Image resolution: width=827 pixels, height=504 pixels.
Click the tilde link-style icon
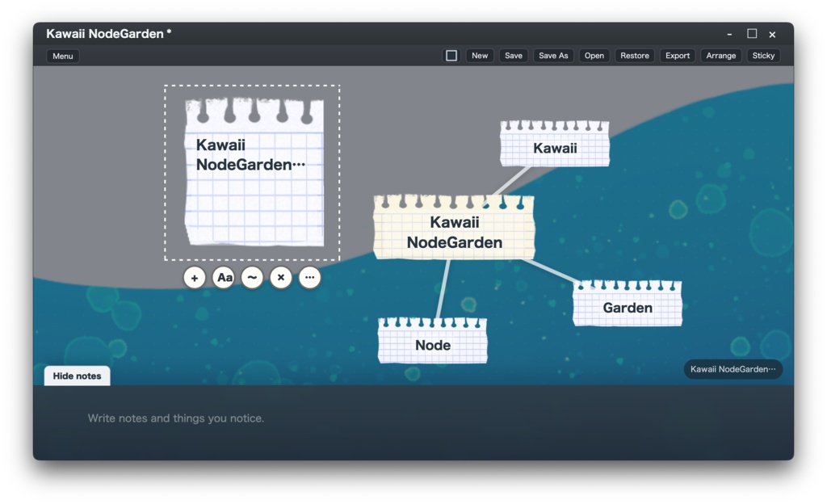(x=252, y=277)
